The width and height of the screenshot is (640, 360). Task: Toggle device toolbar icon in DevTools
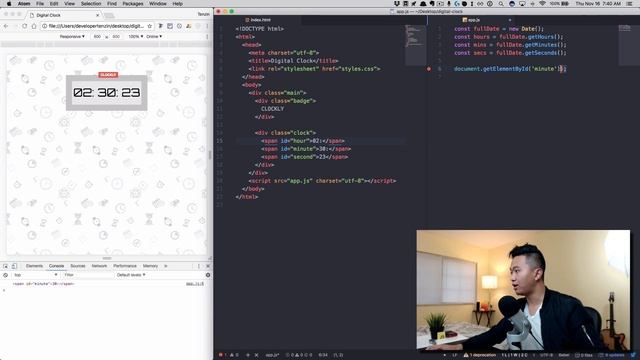click(x=14, y=266)
